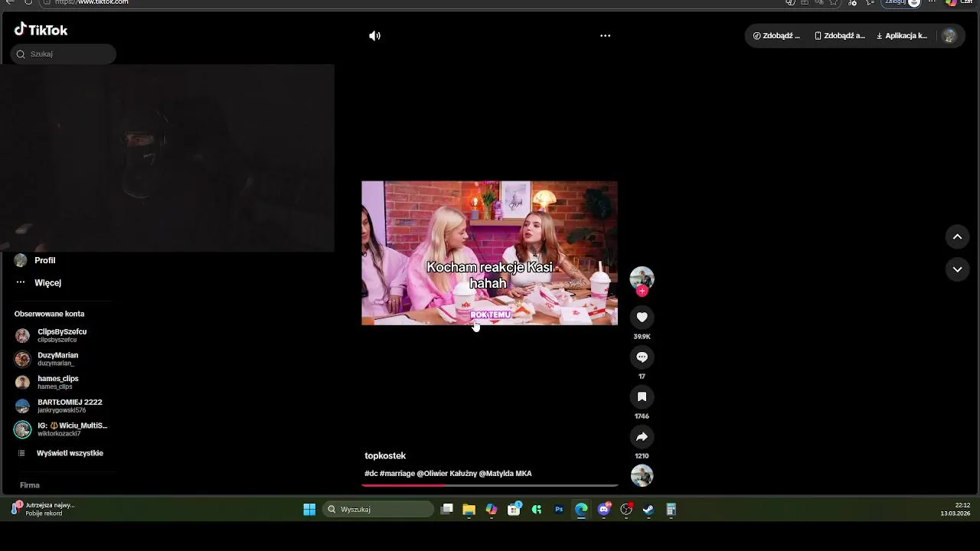
Task: Open the IG: Wiciu_MultiS... followed account
Action: coord(61,429)
